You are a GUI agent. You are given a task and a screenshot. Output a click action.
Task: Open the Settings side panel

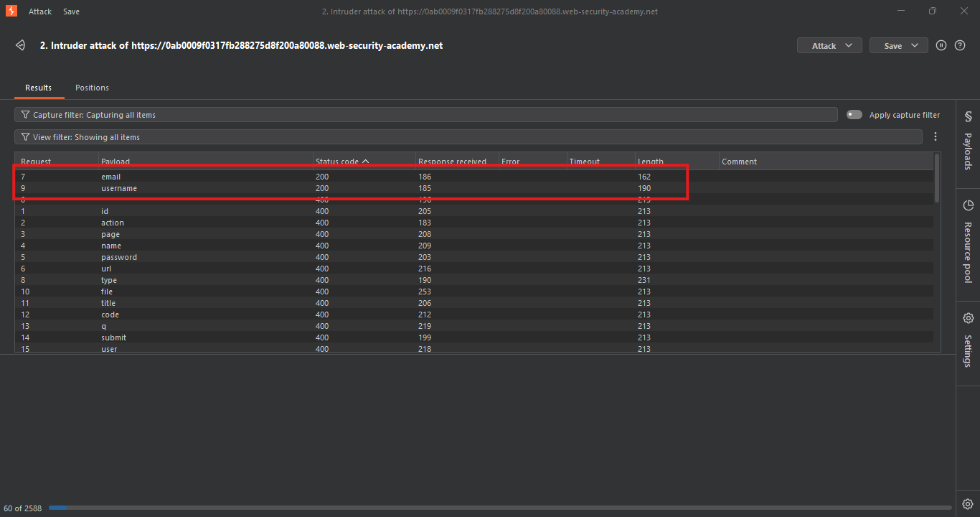968,340
